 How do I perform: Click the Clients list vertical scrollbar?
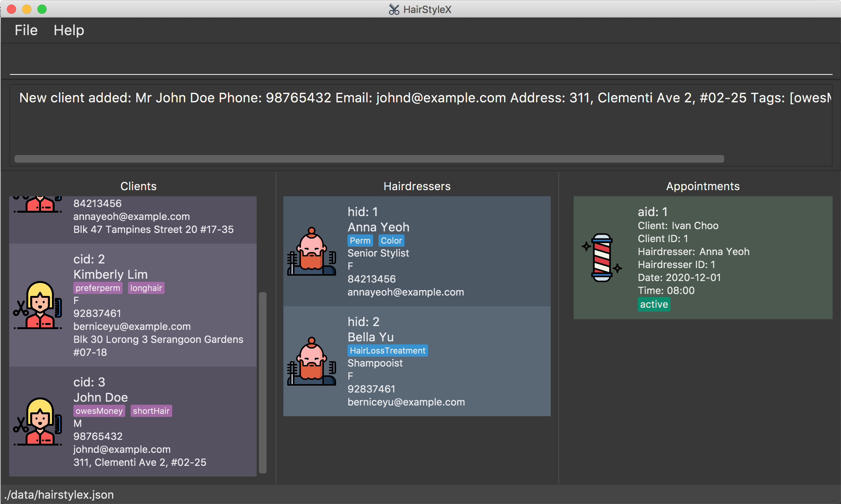pos(263,383)
